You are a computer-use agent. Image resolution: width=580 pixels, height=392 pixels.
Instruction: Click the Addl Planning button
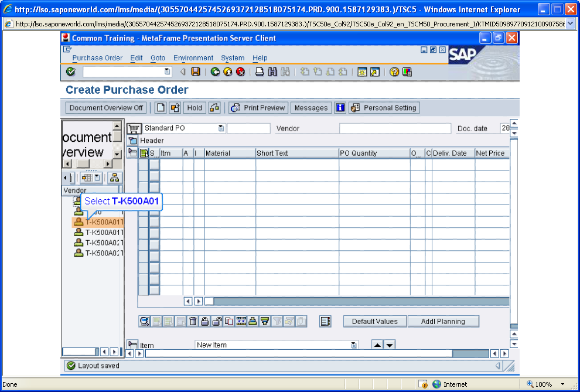[x=443, y=321]
